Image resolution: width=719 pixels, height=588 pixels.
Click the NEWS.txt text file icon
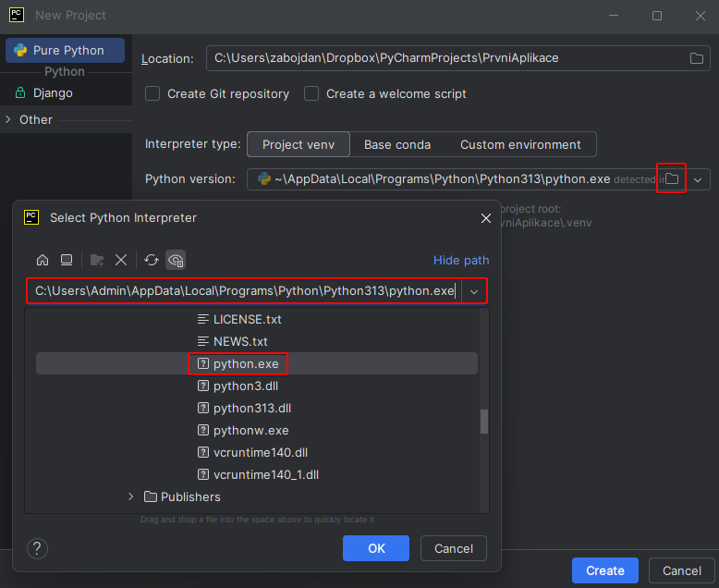(x=203, y=341)
